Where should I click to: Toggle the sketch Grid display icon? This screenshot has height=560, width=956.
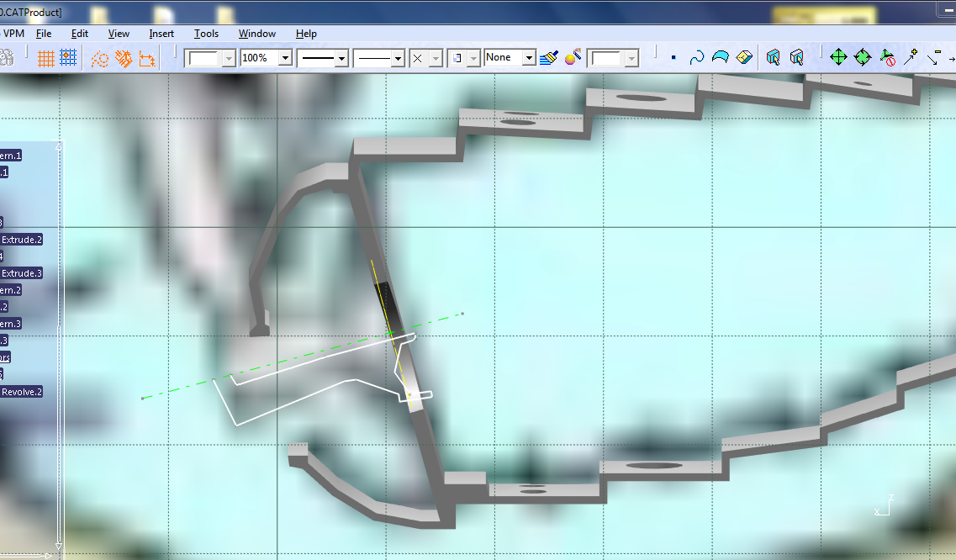(45, 59)
